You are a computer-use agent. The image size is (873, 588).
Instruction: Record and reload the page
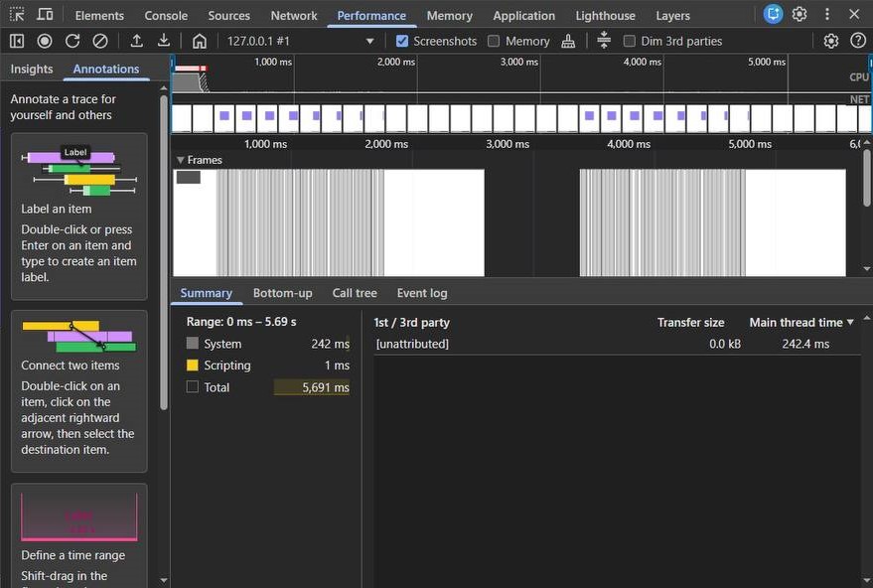point(73,41)
